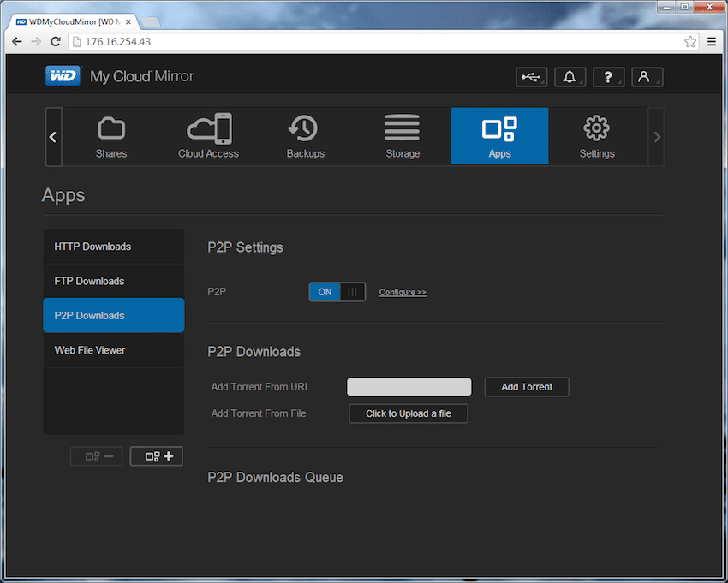Go to the Backups section
The width and height of the screenshot is (728, 583).
(x=306, y=136)
